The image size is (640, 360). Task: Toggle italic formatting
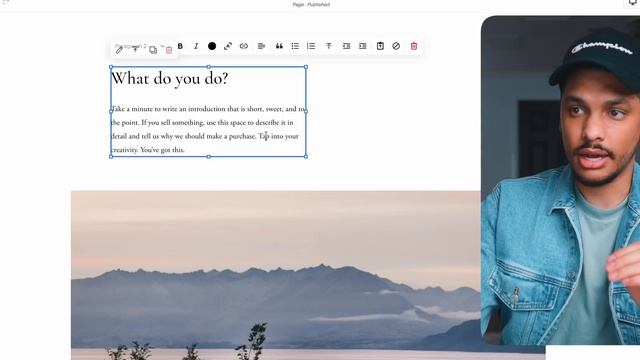(x=196, y=46)
